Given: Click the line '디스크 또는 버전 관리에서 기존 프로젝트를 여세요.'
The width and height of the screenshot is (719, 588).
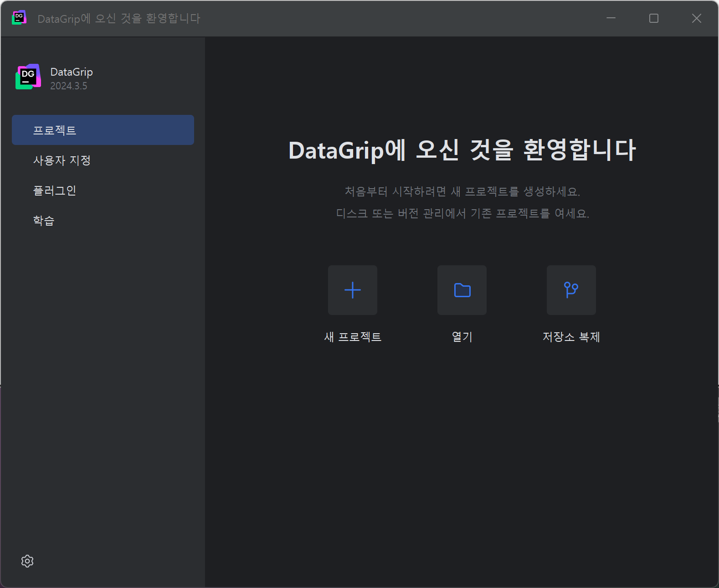Looking at the screenshot, I should 462,213.
